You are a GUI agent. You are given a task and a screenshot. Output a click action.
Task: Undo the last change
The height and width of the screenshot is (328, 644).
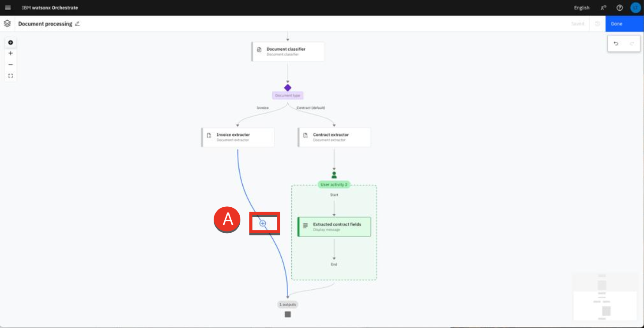point(616,44)
